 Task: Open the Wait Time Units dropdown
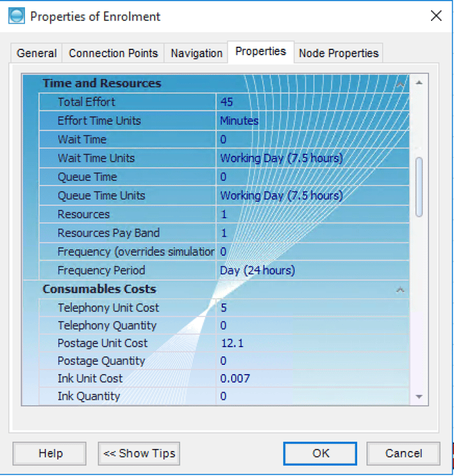pos(313,158)
